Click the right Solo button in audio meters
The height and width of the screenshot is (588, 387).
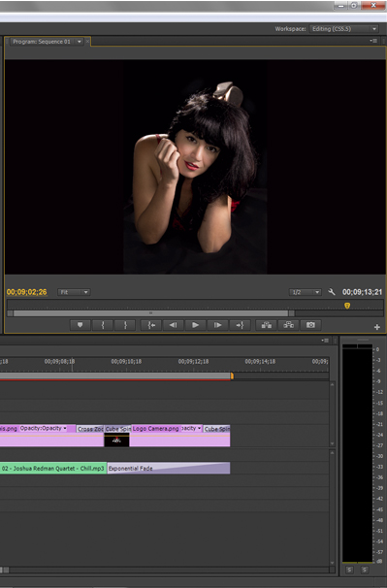pos(364,570)
